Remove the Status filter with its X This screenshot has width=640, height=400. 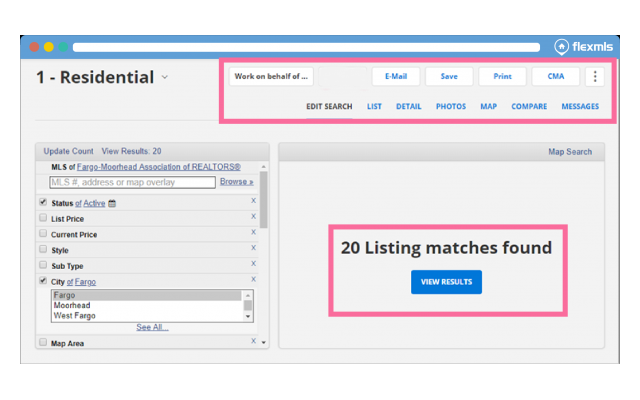tap(253, 201)
